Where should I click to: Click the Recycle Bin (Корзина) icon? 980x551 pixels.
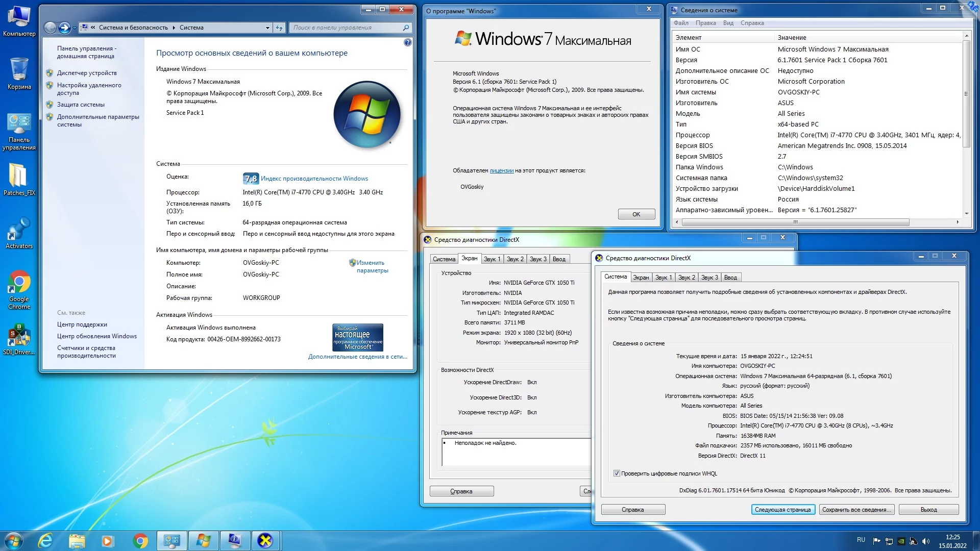coord(19,70)
